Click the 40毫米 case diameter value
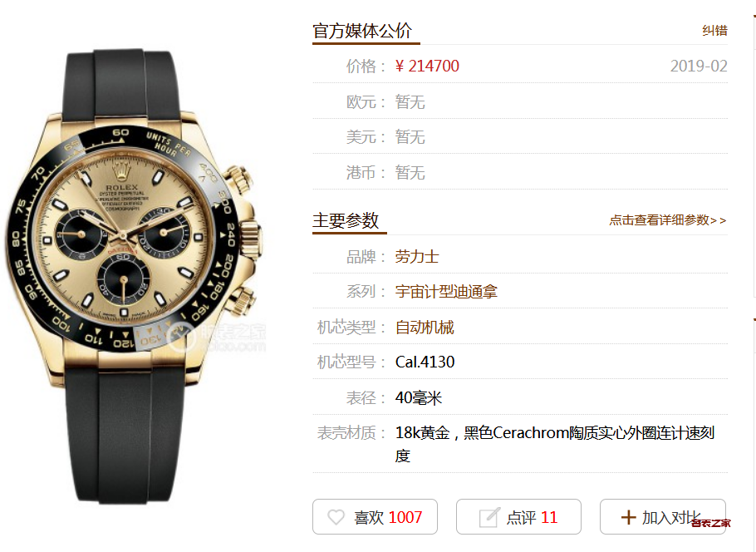756x552 pixels. [x=419, y=398]
